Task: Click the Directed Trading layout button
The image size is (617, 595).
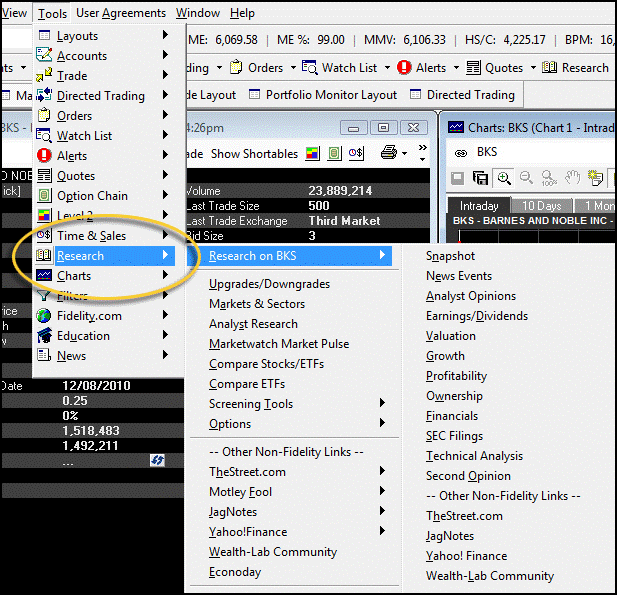Action: coord(462,95)
